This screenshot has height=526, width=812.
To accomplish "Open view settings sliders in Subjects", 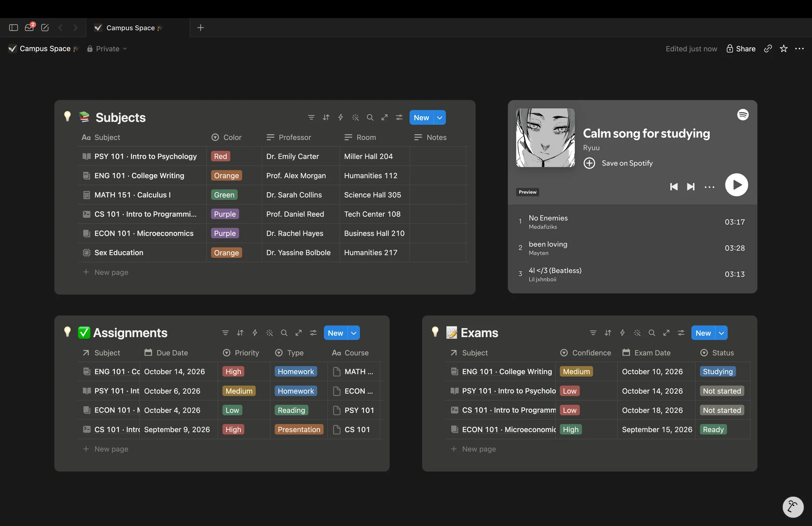I will coord(399,117).
